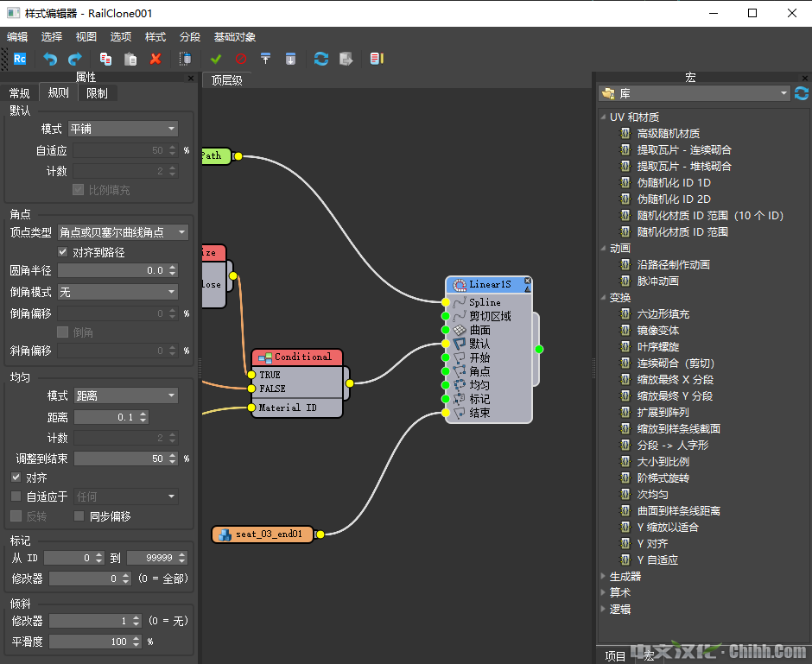Click the redo arrow in the toolbar
812x664 pixels.
pos(75,59)
